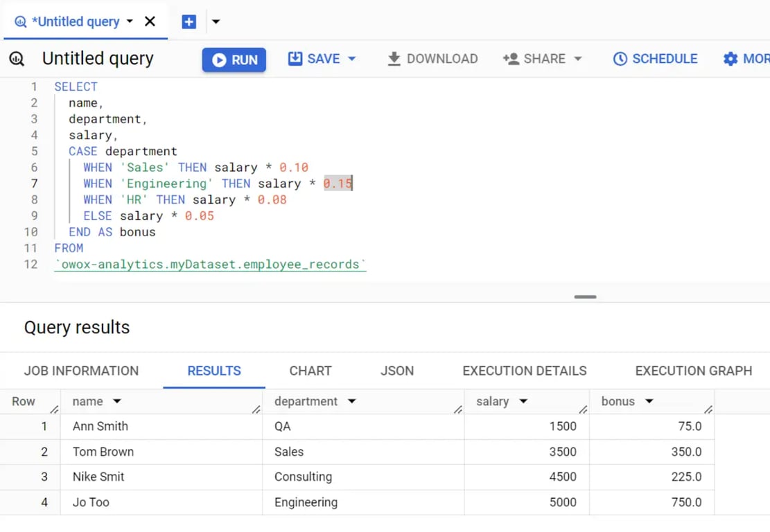Open Execution Graph tab
The width and height of the screenshot is (770, 532).
tap(693, 371)
